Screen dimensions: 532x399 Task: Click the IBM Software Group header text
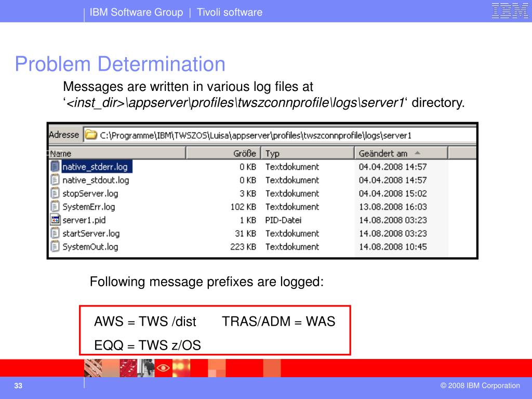(x=137, y=12)
